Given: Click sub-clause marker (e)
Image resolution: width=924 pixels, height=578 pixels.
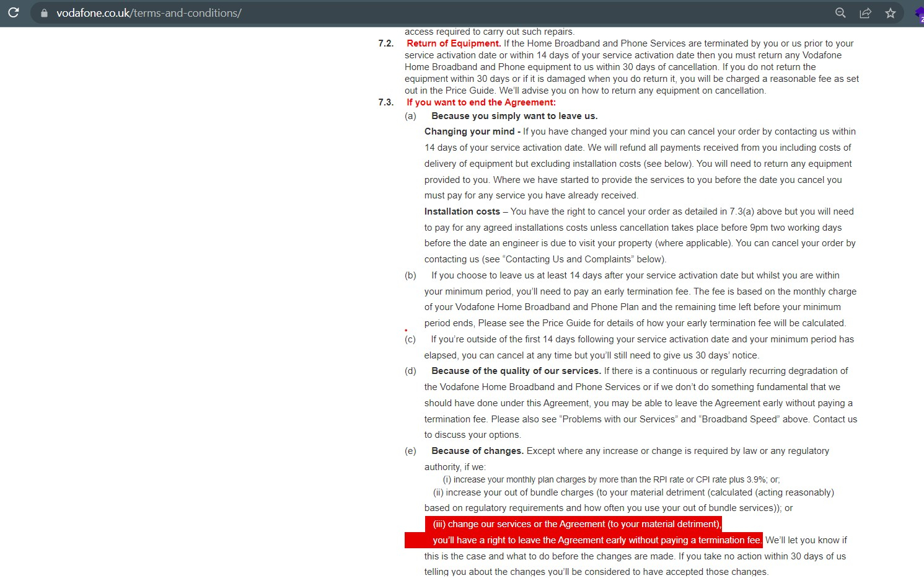Looking at the screenshot, I should click(x=410, y=451).
